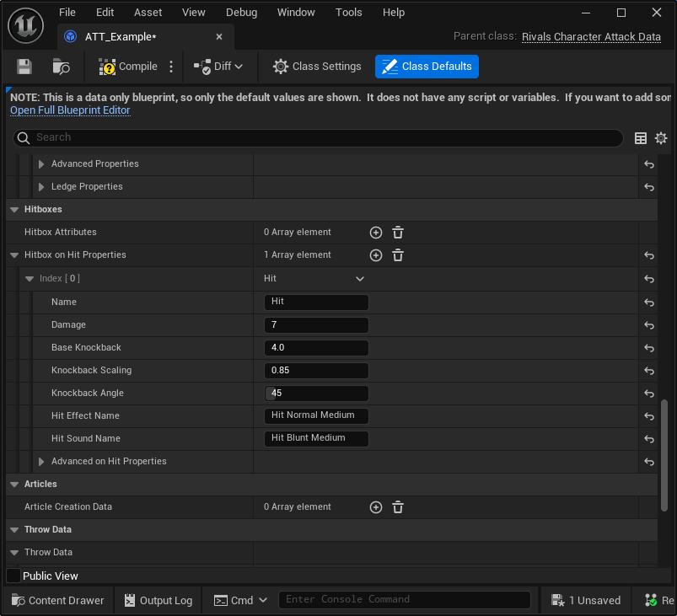The width and height of the screenshot is (677, 616).
Task: Adjust Knockback Angle slider field
Action: coord(316,394)
